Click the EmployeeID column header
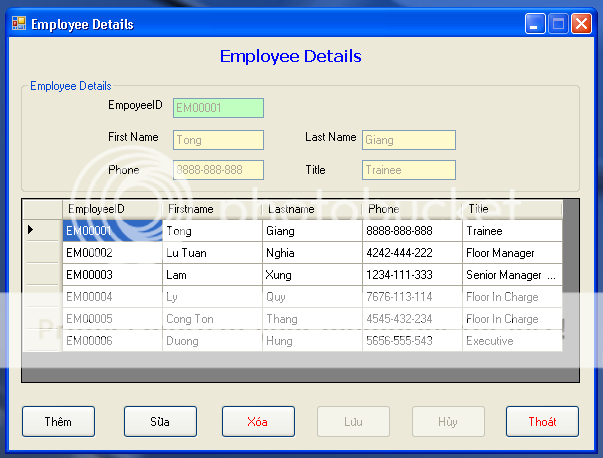The width and height of the screenshot is (603, 458). tap(112, 209)
